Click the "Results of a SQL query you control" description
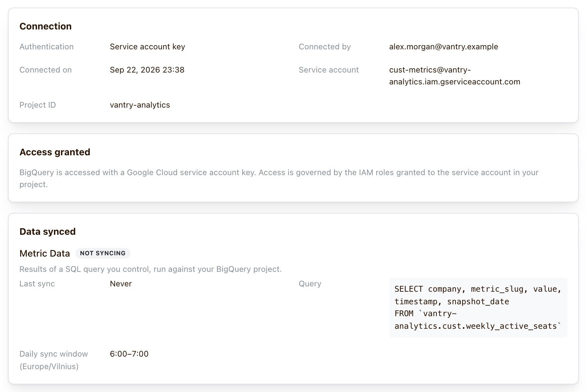Screen dimensions: 586x392 (x=151, y=269)
